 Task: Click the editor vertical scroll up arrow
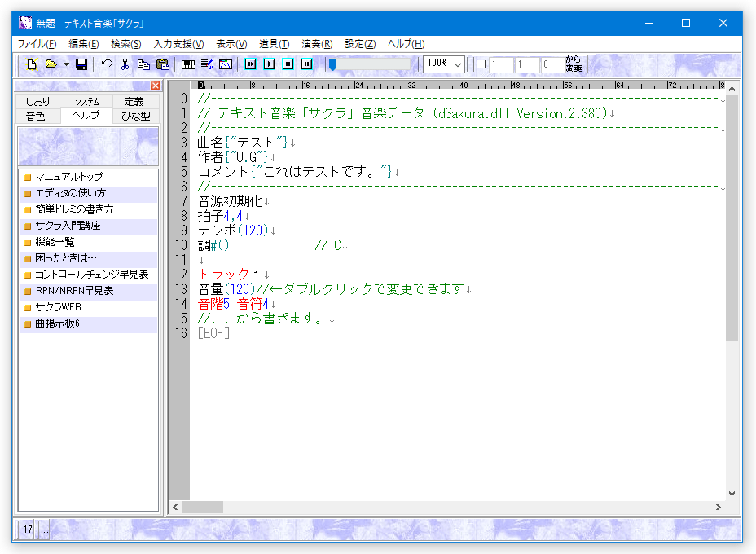[732, 89]
